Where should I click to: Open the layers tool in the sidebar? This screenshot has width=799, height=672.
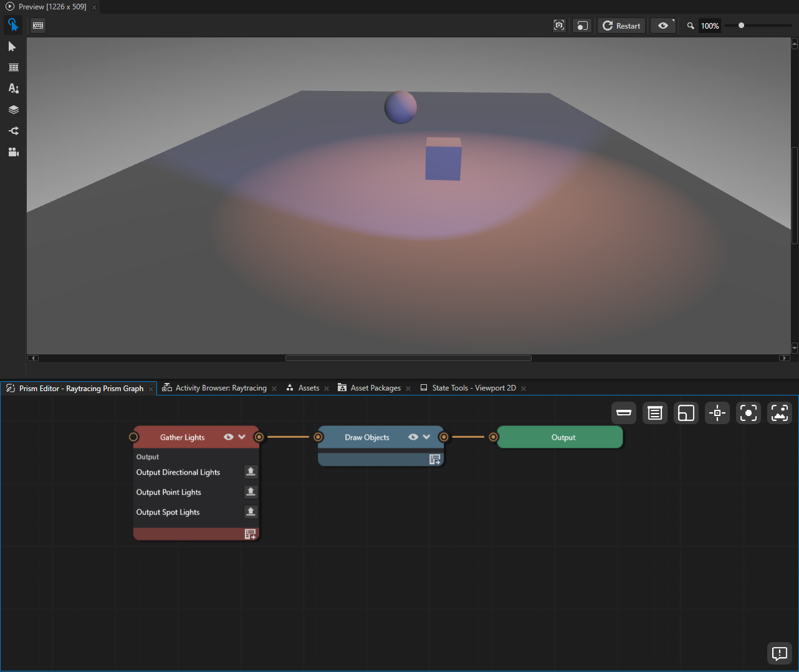click(x=13, y=110)
